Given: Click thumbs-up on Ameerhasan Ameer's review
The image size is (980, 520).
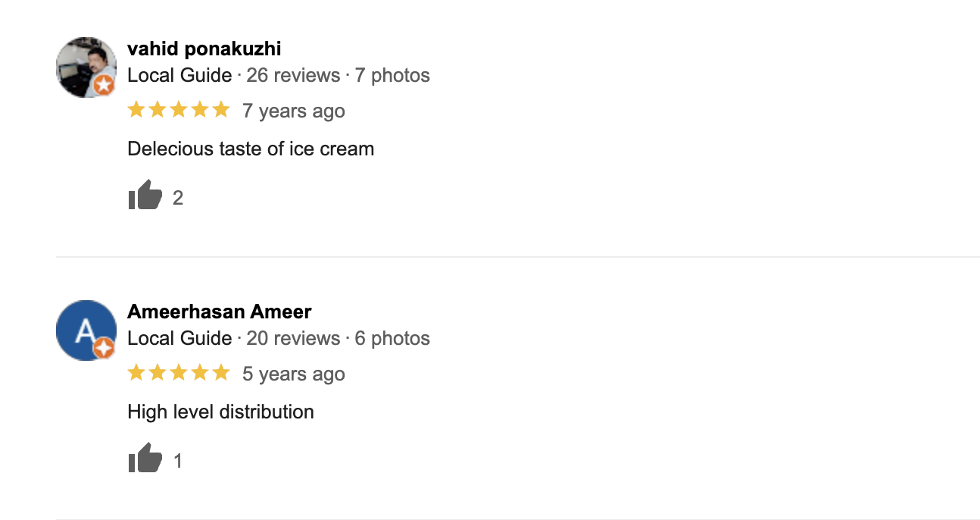Looking at the screenshot, I should (145, 459).
